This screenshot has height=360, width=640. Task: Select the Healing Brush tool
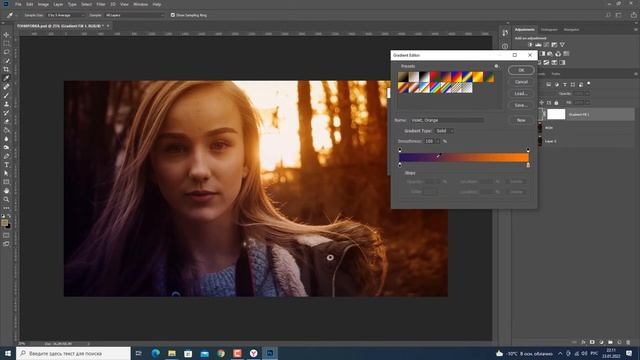[x=7, y=87]
